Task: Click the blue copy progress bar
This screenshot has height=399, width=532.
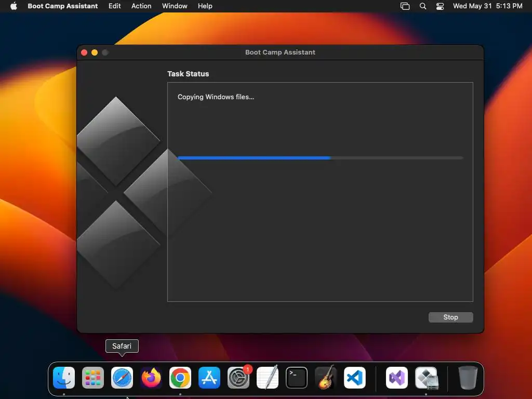Action: (320, 158)
